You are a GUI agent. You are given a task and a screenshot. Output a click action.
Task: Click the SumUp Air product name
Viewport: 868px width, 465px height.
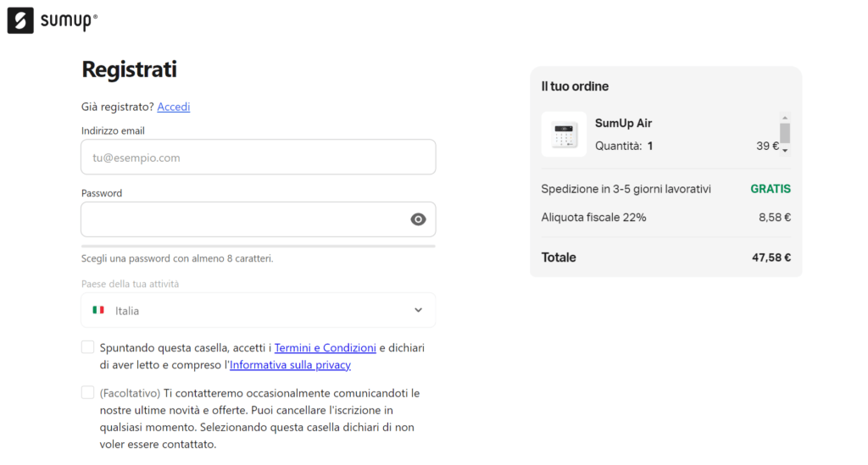623,124
